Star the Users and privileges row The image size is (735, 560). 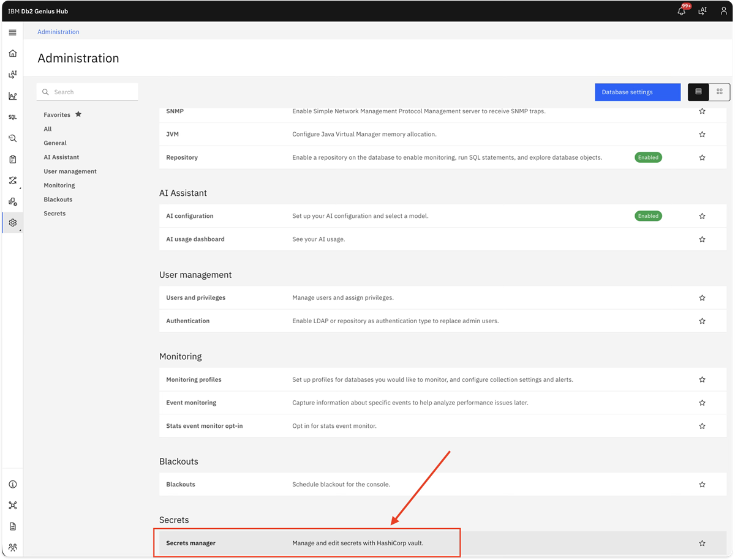click(702, 298)
